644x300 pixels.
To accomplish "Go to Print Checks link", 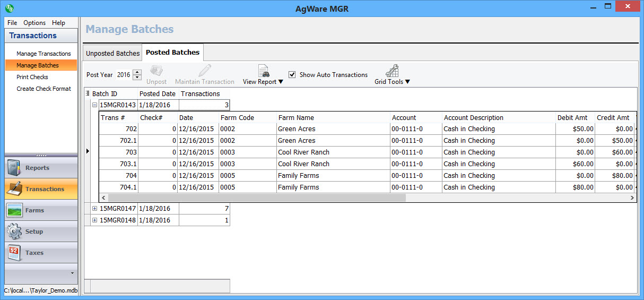I will click(x=32, y=77).
